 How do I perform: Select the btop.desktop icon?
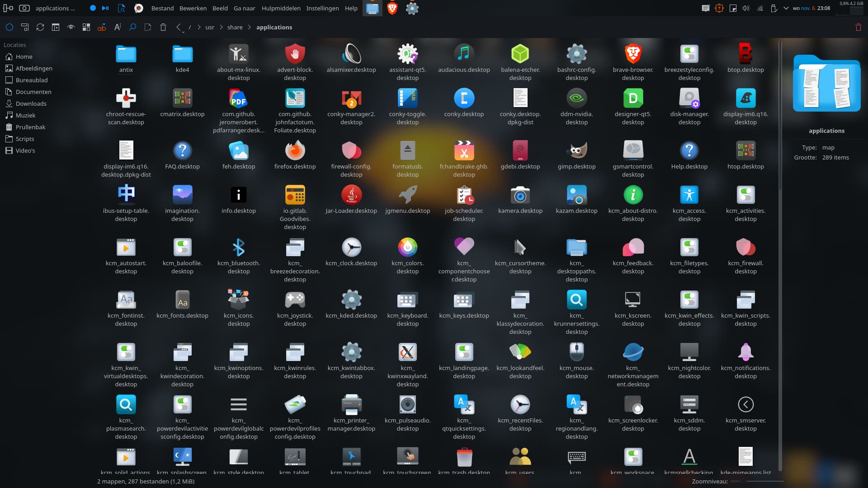tap(745, 54)
